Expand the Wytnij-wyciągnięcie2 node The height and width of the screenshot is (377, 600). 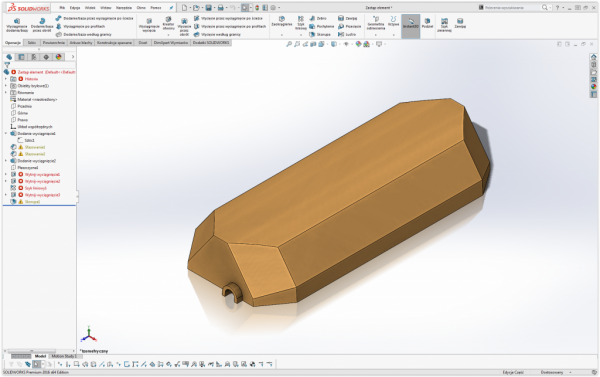[6, 181]
